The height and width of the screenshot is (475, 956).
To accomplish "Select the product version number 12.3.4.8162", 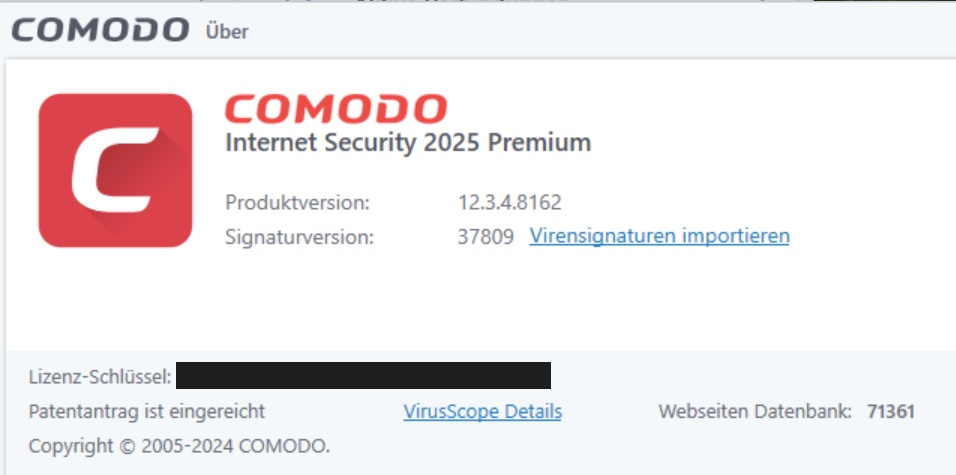I will point(510,202).
